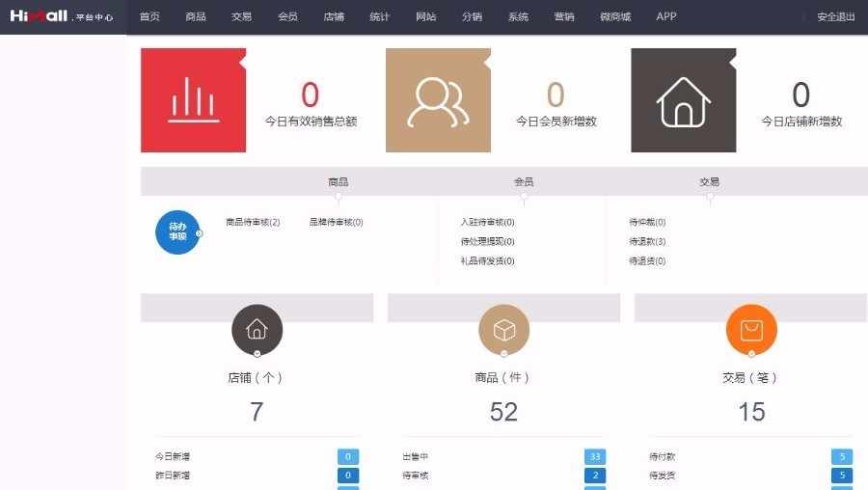This screenshot has height=490, width=868.
Task: Click the transaction total number 15
Action: (x=751, y=411)
